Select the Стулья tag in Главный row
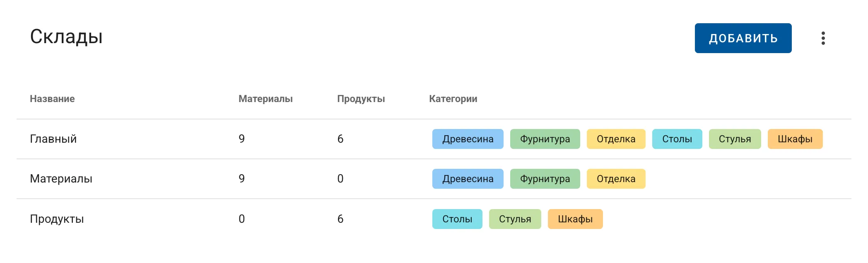This screenshot has width=868, height=263. click(735, 139)
